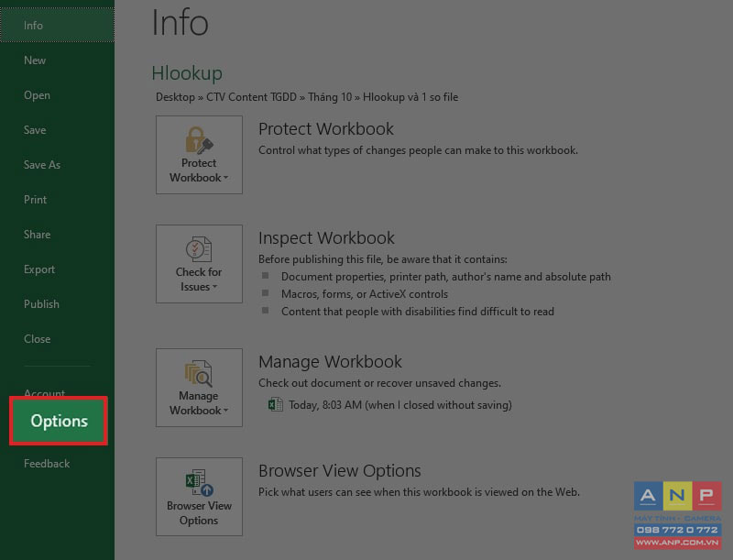Choose Publish in the sidebar
This screenshot has height=560, width=733.
pos(41,304)
